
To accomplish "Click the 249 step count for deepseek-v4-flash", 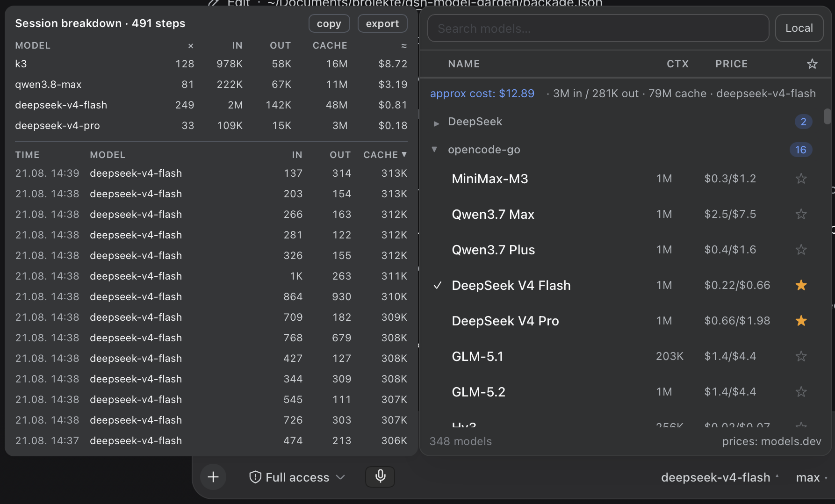I will click(185, 105).
